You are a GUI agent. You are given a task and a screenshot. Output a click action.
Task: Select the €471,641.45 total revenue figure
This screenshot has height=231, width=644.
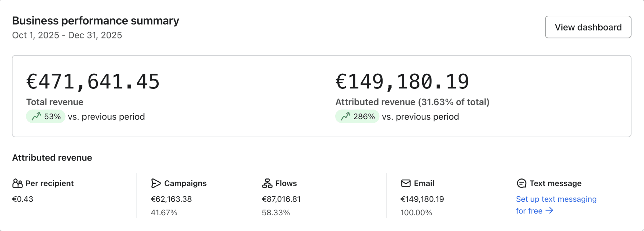coord(93,82)
